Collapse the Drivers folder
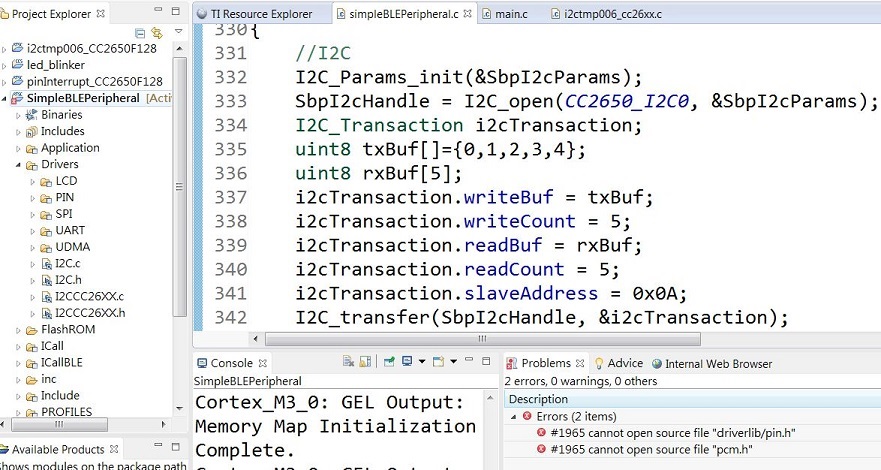 (x=19, y=165)
